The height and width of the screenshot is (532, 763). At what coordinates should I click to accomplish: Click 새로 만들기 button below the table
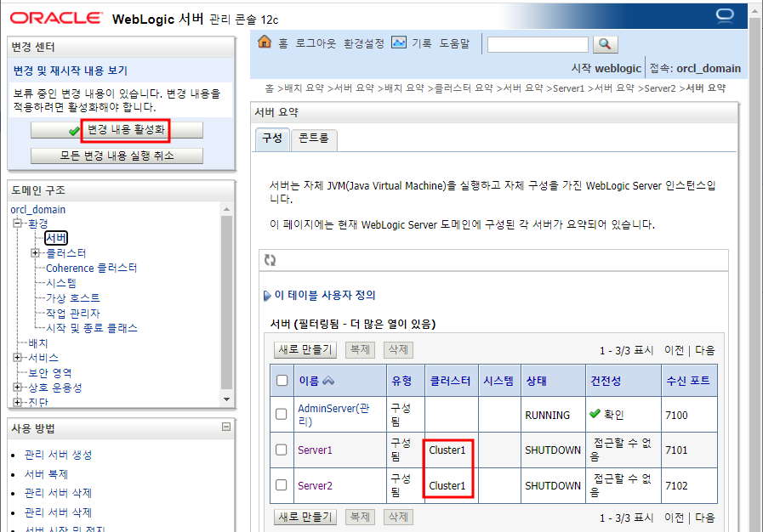click(305, 517)
